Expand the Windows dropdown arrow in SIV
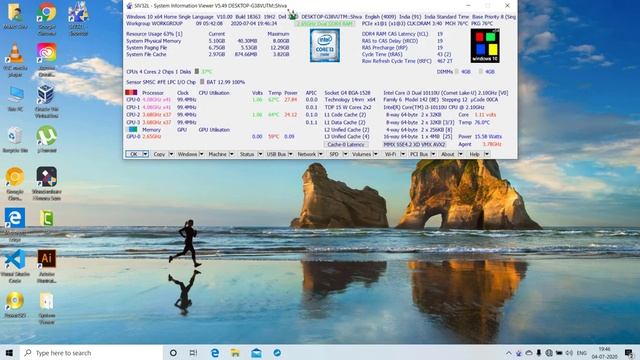The image size is (640, 360). click(x=201, y=154)
